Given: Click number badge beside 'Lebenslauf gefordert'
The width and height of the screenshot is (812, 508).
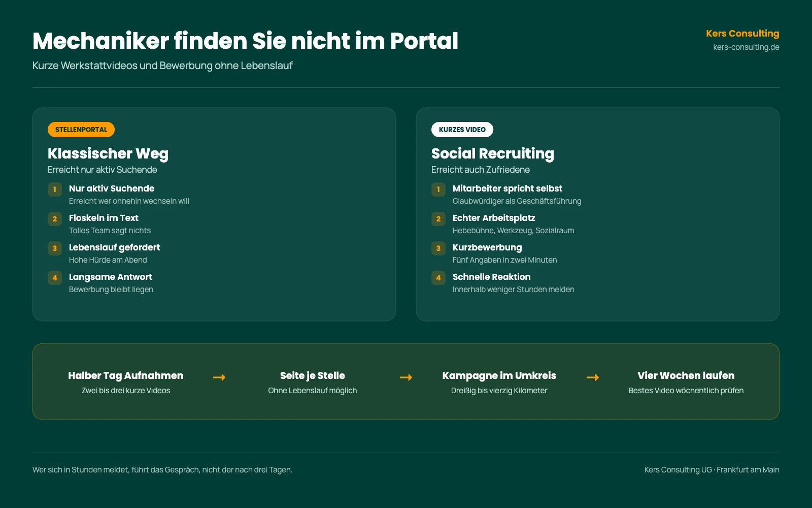Looking at the screenshot, I should [x=55, y=248].
